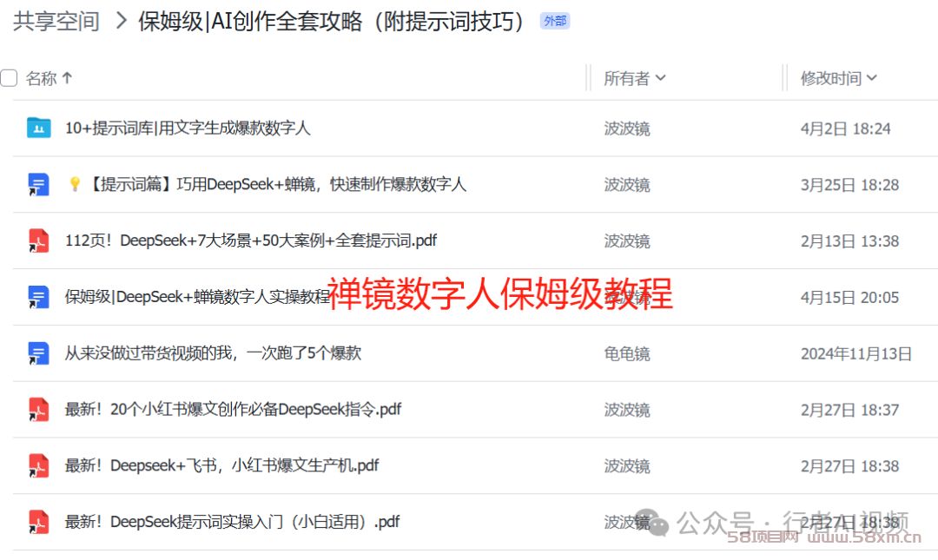Open the shared folder icon for 10+提示词库

click(x=39, y=128)
